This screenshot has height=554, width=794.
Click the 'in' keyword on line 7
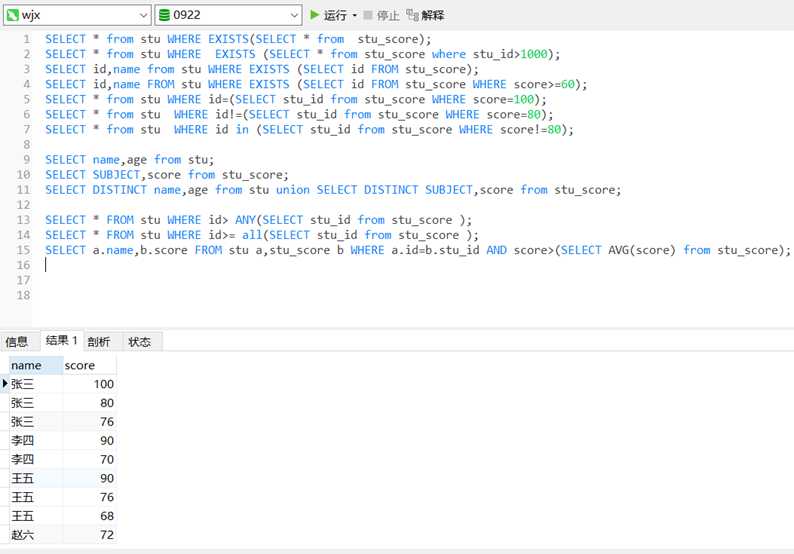[x=242, y=130]
